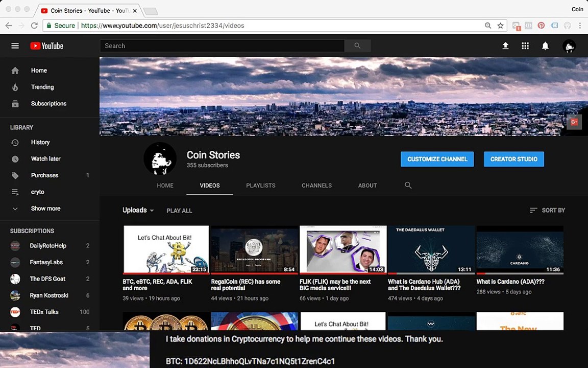The width and height of the screenshot is (588, 368).
Task: Open Chrome three-dot menu
Action: [580, 26]
